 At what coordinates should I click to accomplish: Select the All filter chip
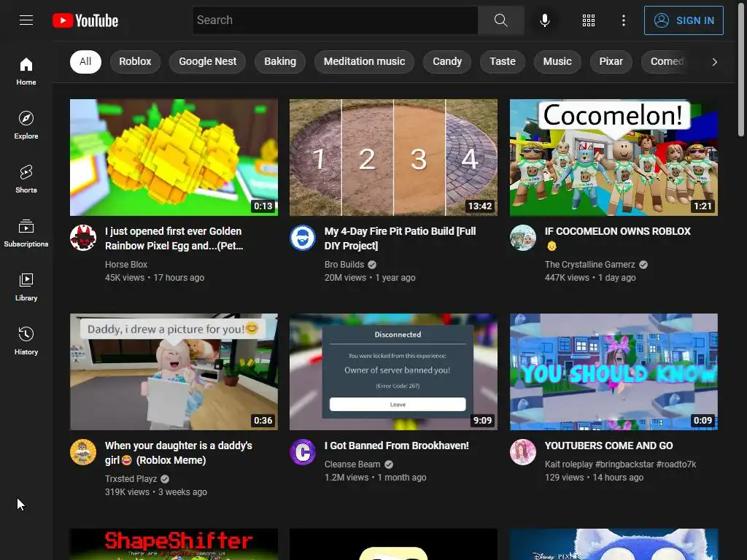tap(85, 61)
